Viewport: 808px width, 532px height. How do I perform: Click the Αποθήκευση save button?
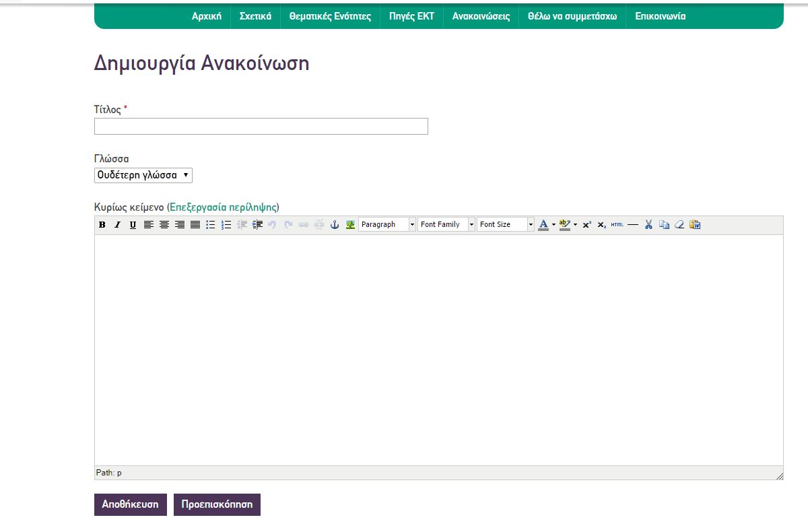130,504
